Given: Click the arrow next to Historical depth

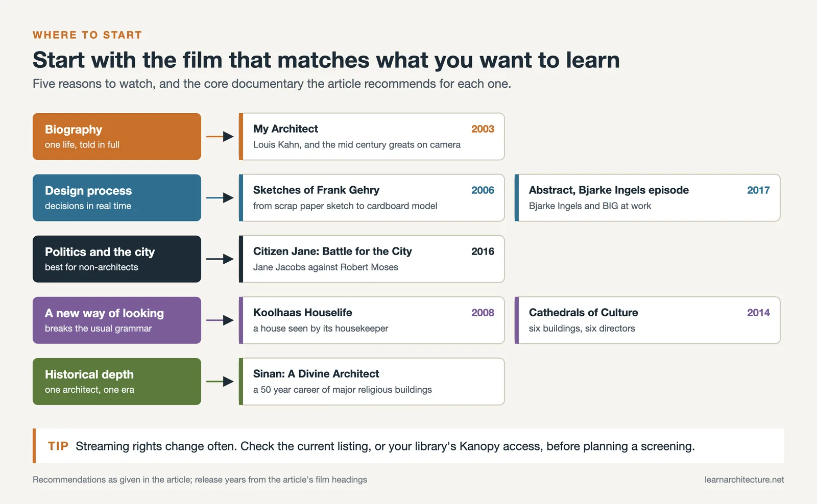Looking at the screenshot, I should coord(220,382).
